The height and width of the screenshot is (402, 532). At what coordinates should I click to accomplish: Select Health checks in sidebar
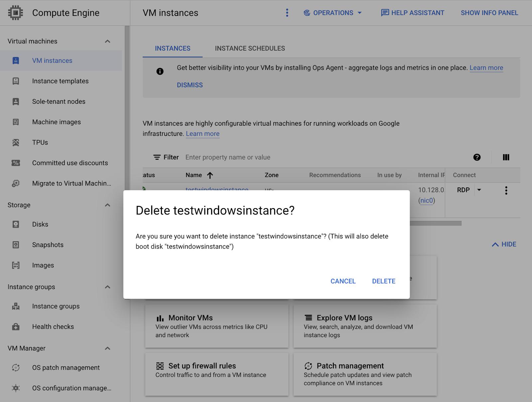61,327
